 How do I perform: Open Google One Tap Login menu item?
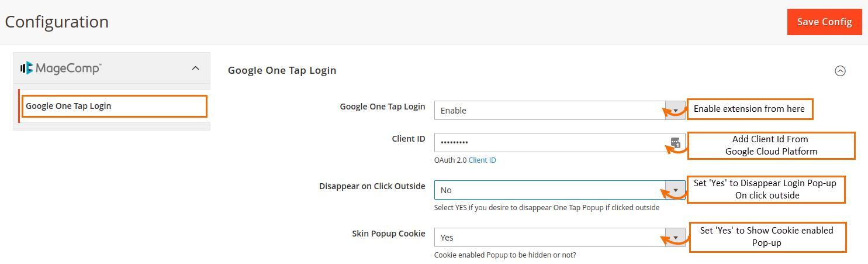[x=114, y=106]
